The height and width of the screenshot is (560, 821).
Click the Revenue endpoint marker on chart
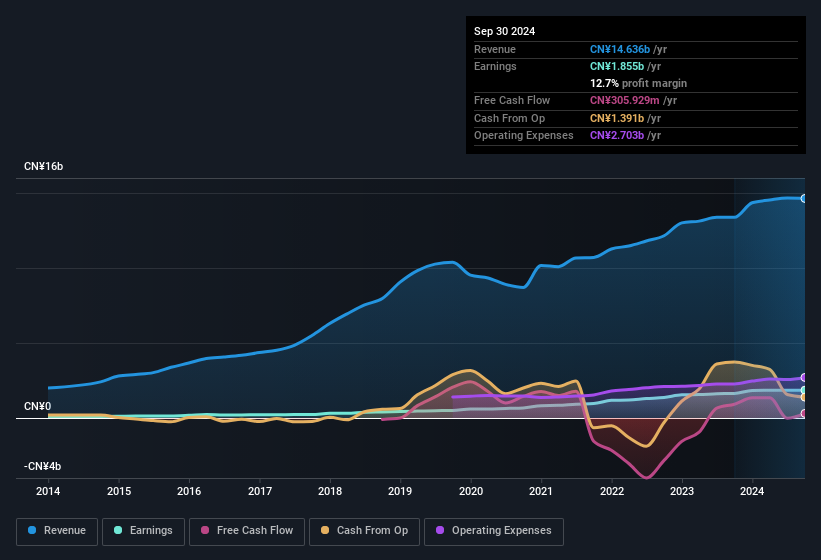pyautogui.click(x=804, y=199)
